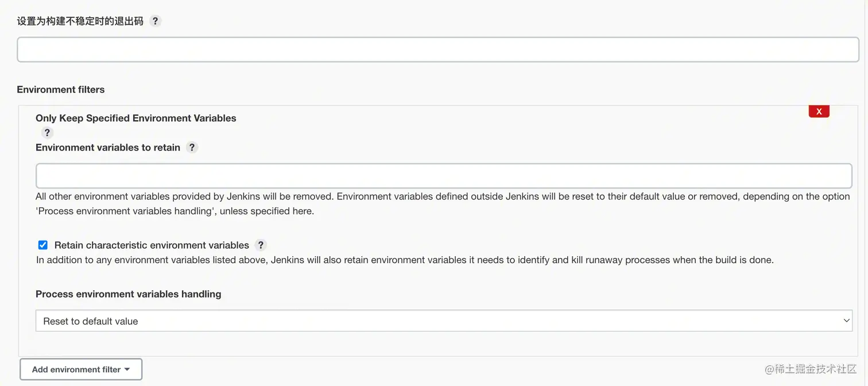Screen dimensions: 868x386
Task: Open help for 设置为构建不稳定时的退出码
Action: click(155, 21)
